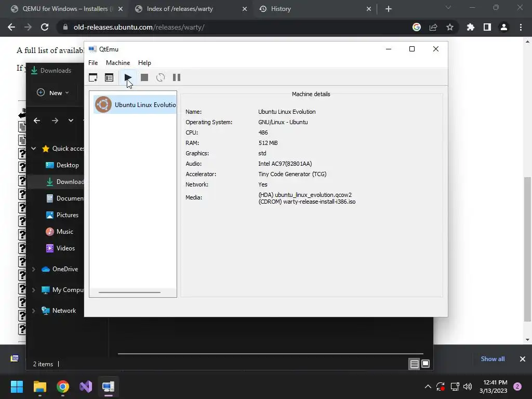
Task: Switch to the History browser tab
Action: coord(281,9)
